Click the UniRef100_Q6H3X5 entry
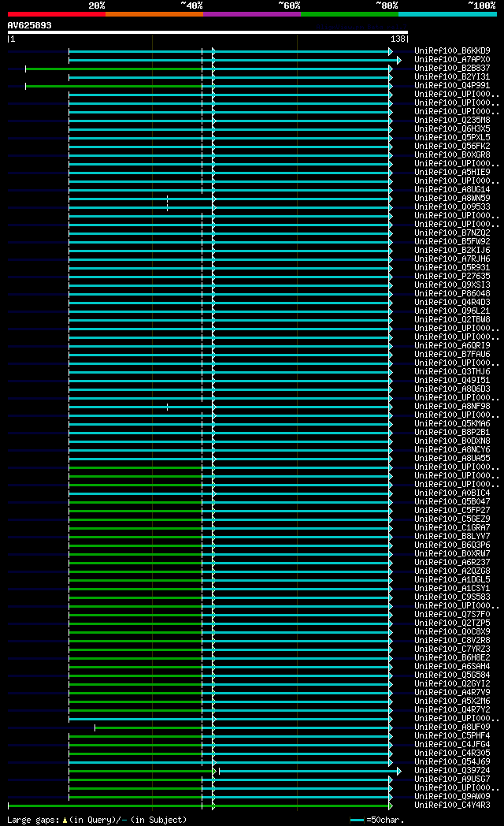Screen dimensions: 504x826 pyautogui.click(x=452, y=129)
